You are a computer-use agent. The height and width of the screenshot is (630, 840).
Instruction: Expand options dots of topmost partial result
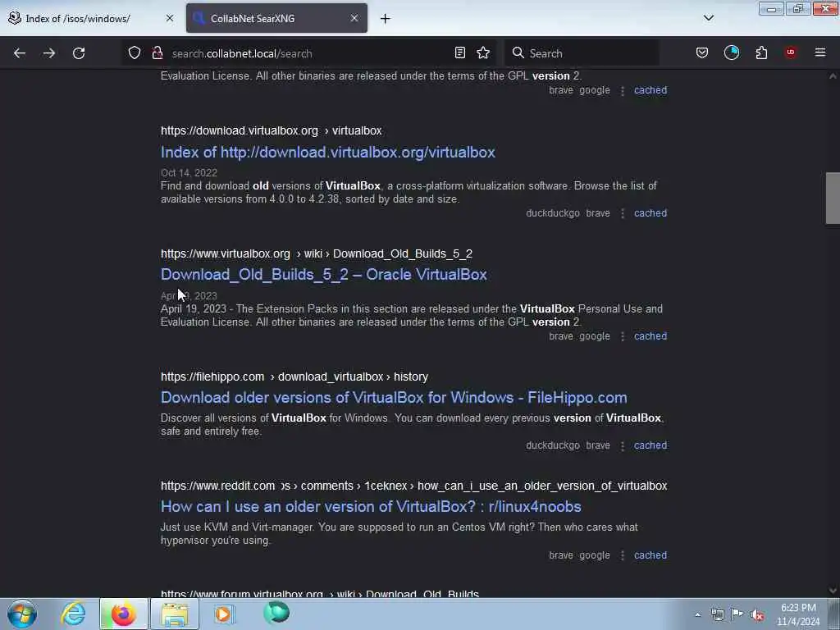[622, 91]
